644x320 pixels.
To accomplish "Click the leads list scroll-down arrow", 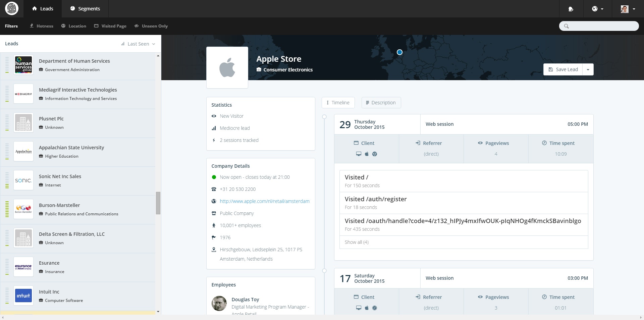I will pos(158,312).
